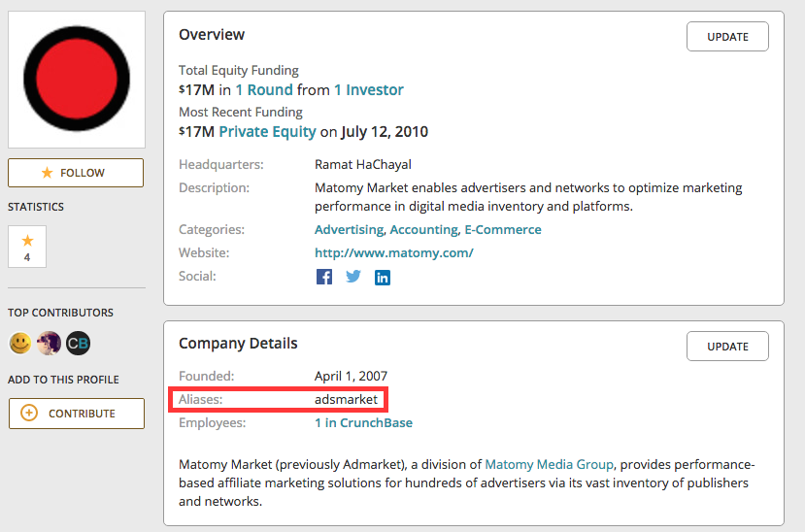
Task: Click the Overview section heading
Action: tap(212, 34)
